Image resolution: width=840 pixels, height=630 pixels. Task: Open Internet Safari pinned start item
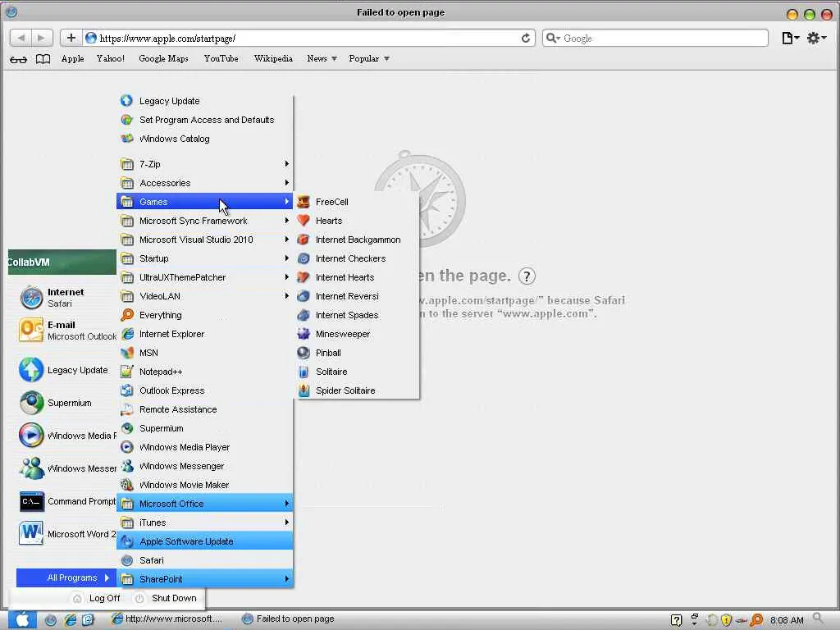pos(66,298)
